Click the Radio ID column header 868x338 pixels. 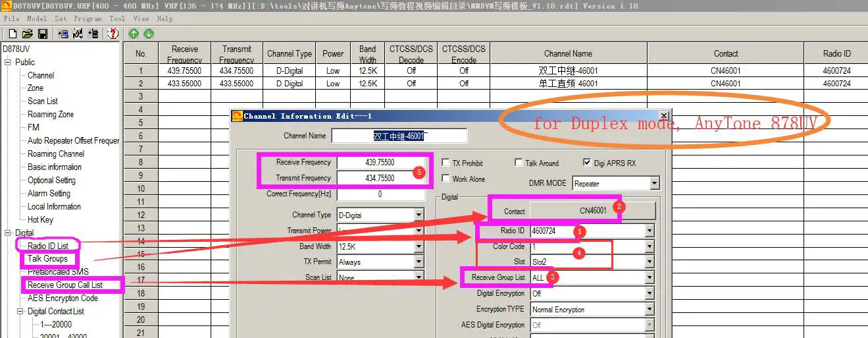point(836,53)
